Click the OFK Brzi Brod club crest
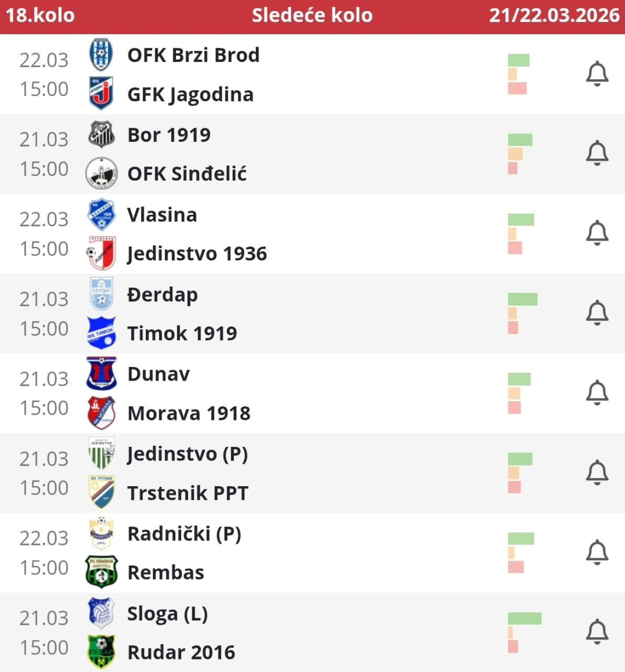This screenshot has height=672, width=625. click(x=101, y=55)
